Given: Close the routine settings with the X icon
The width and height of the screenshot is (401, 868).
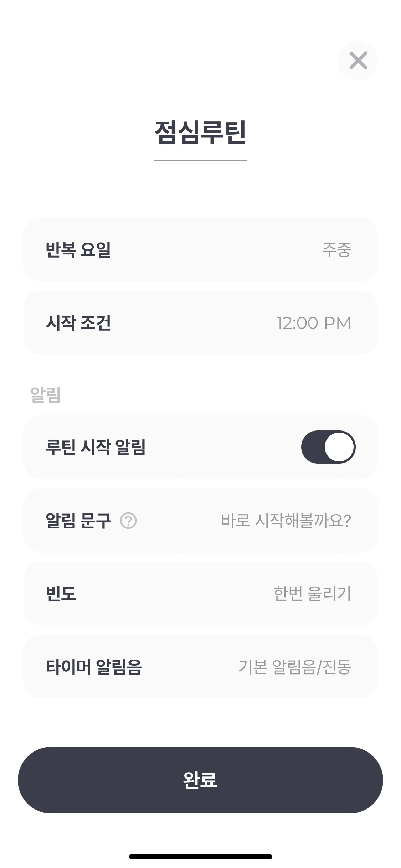Looking at the screenshot, I should (x=358, y=60).
